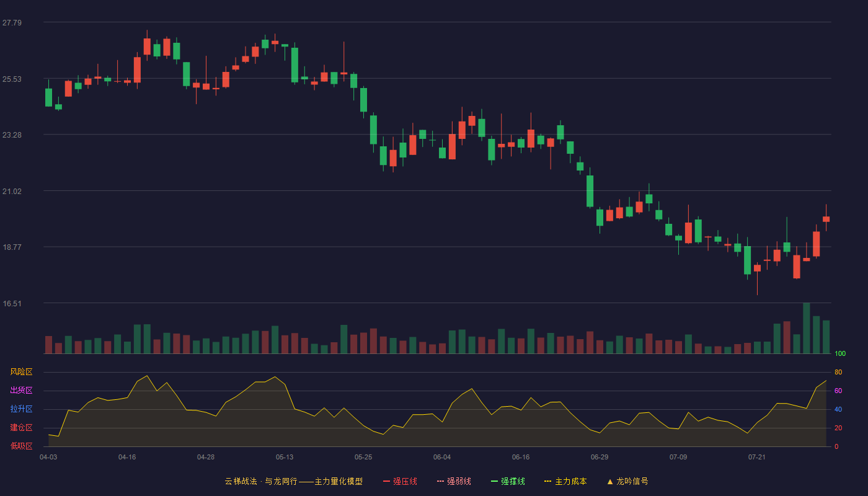868x496 pixels.
Task: Click the orange 80 indicator axis value
Action: click(x=838, y=372)
